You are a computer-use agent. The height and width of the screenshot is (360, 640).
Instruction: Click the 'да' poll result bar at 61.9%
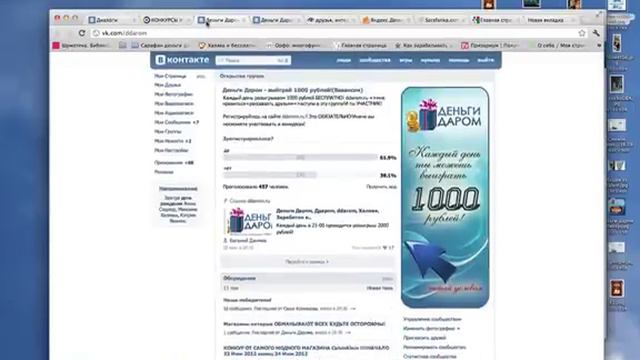click(300, 158)
